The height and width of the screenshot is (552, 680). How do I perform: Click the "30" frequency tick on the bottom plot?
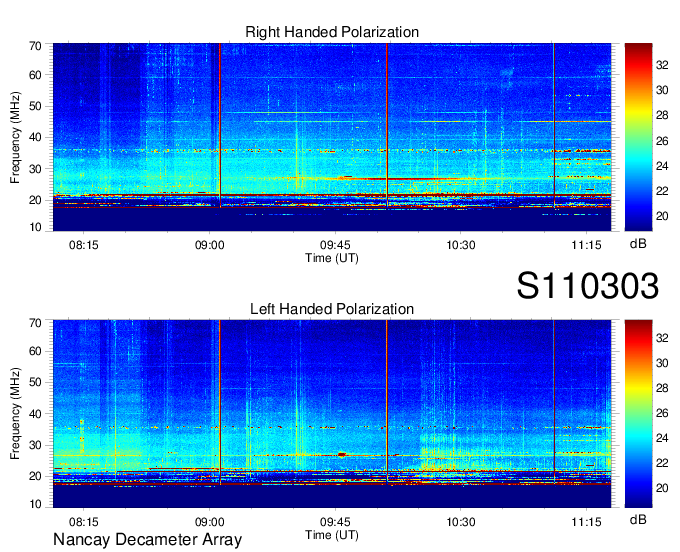[35, 445]
